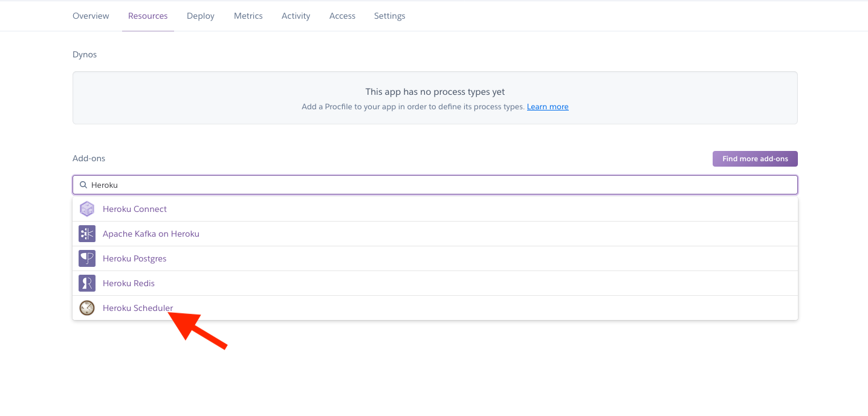The height and width of the screenshot is (416, 868).
Task: Open the Settings tab
Action: pos(390,16)
